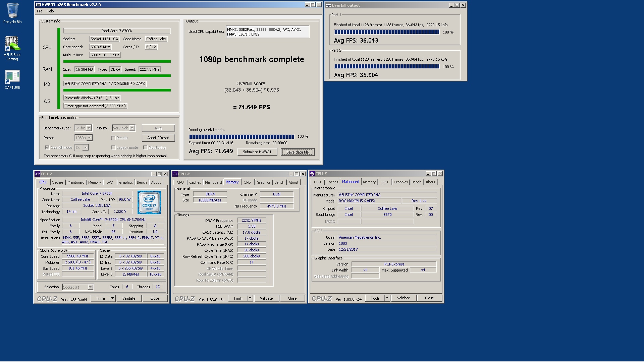Viewport: 644px width, 362px height.
Task: Click the title icon of the CPU-Z window showing the Mainboard tab
Action: [x=312, y=174]
